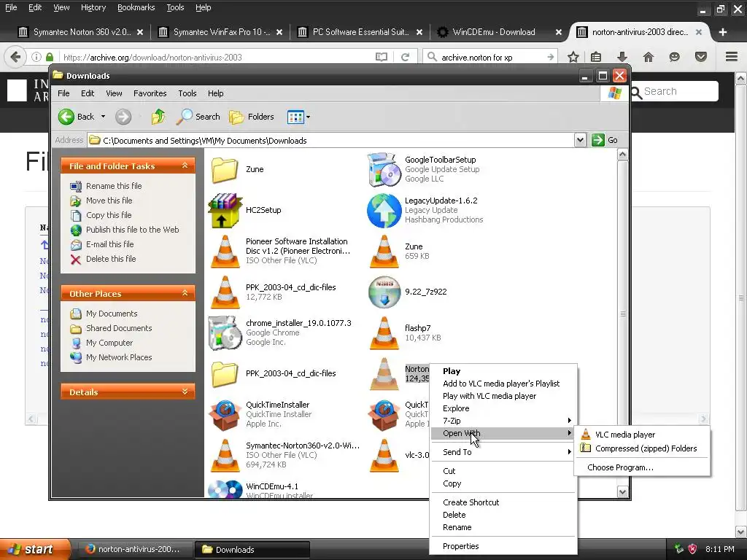This screenshot has height=560, width=747.
Task: Click the address bar path field
Action: click(x=332, y=140)
